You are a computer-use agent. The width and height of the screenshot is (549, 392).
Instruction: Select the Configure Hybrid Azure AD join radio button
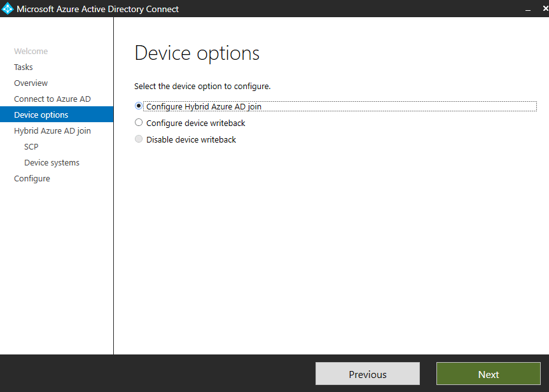139,106
